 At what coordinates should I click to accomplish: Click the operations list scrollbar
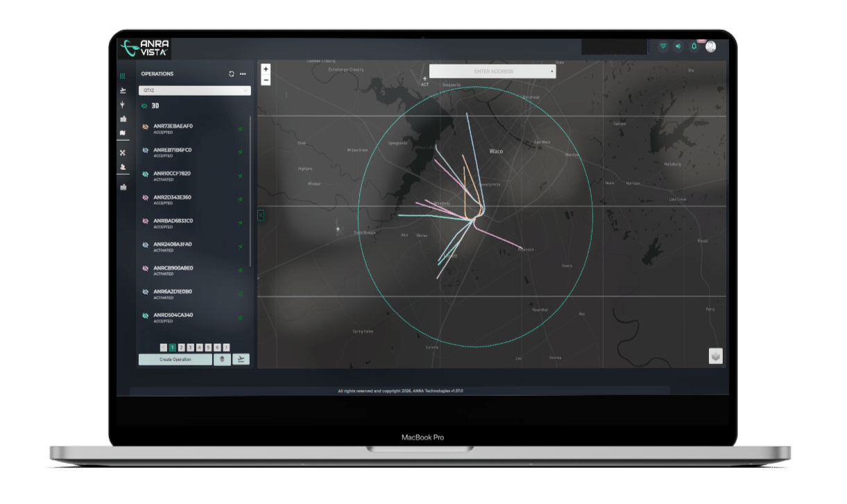tap(250, 191)
